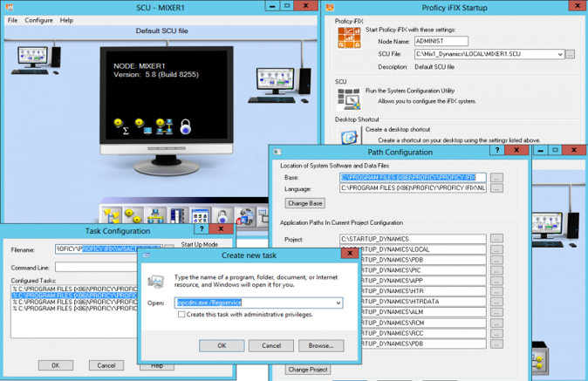Click the padlock security icon on the monitor
The height and width of the screenshot is (381, 588).
185,126
